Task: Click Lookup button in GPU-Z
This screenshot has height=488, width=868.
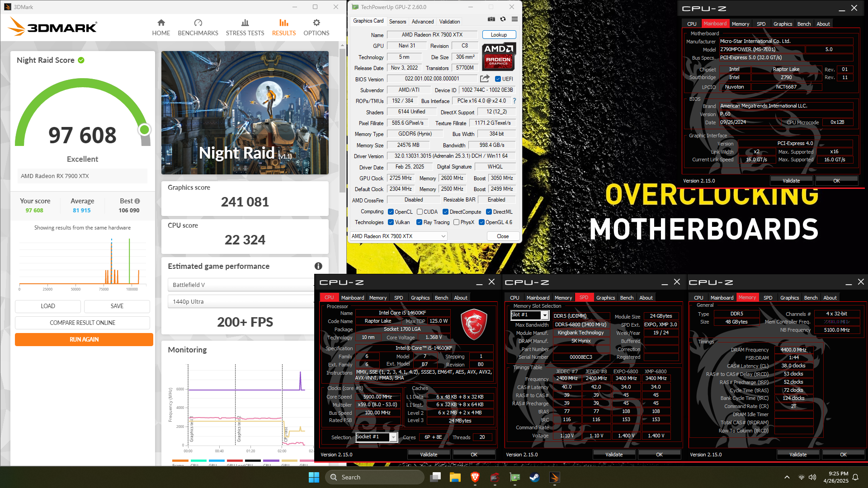Action: pos(499,35)
